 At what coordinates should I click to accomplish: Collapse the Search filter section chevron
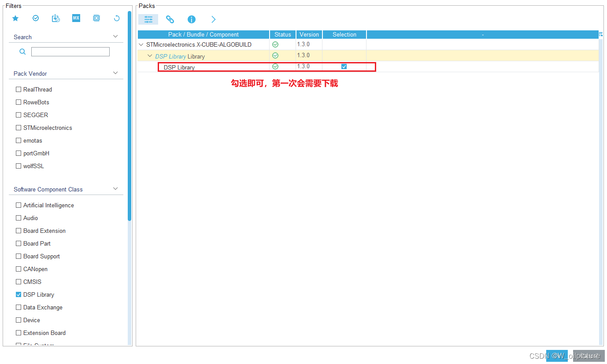[x=115, y=37]
